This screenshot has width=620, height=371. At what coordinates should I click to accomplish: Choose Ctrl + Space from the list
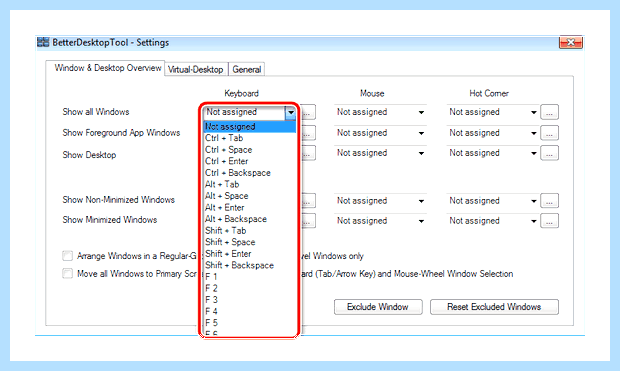pos(250,150)
